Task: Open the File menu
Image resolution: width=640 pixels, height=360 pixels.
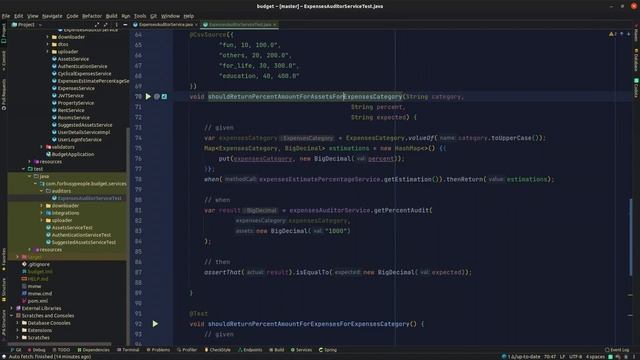Action: click(6, 16)
